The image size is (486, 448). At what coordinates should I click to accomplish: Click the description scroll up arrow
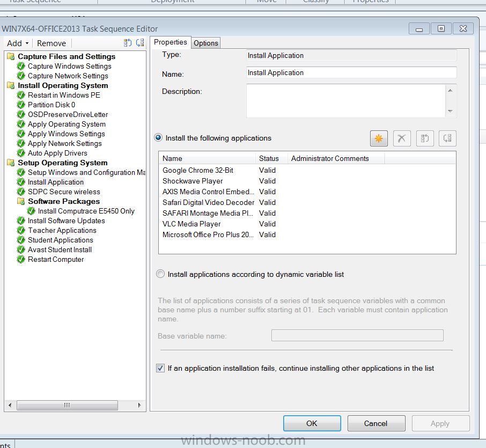click(x=450, y=91)
